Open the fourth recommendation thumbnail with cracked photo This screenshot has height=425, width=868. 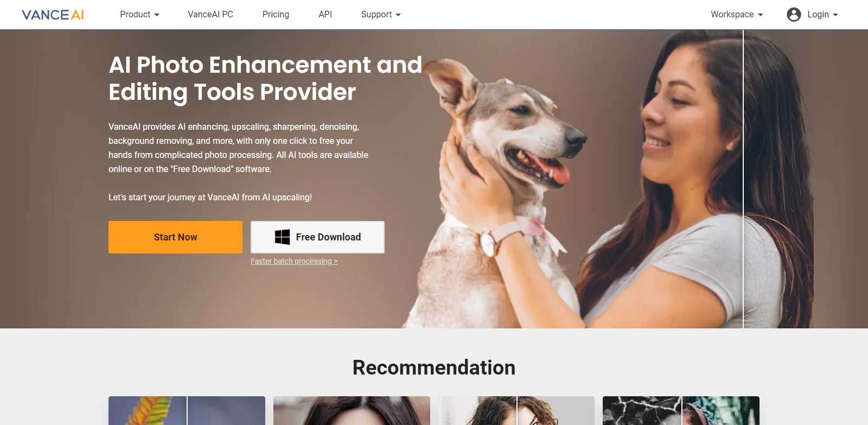tap(681, 411)
